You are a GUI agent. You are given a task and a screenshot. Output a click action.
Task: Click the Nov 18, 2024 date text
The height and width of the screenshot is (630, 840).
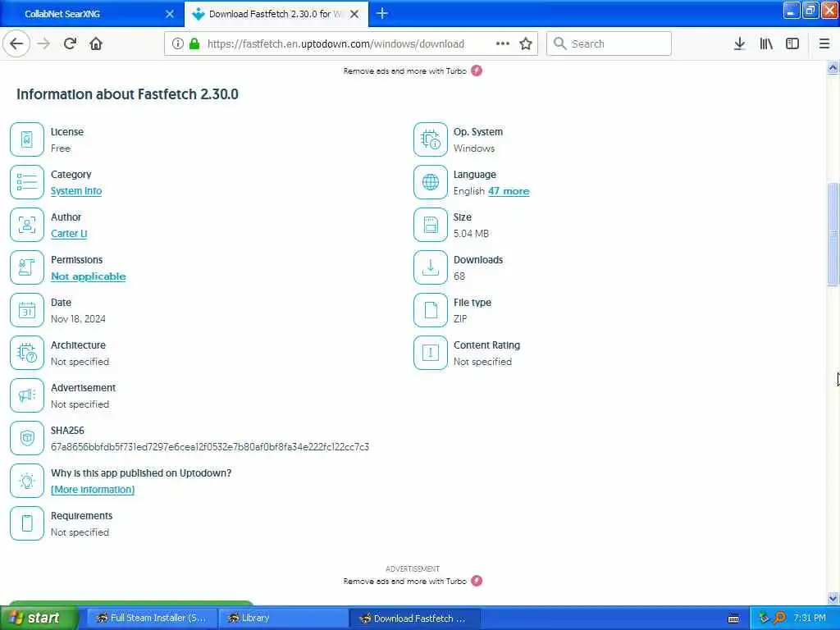point(78,319)
